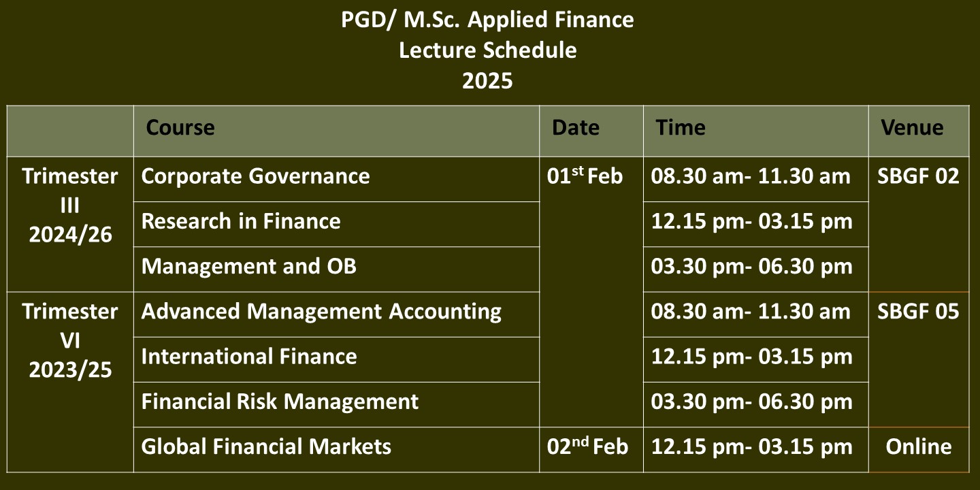
Task: Click Corporate Governance 08.30 am time slot
Action: pyautogui.click(x=755, y=179)
